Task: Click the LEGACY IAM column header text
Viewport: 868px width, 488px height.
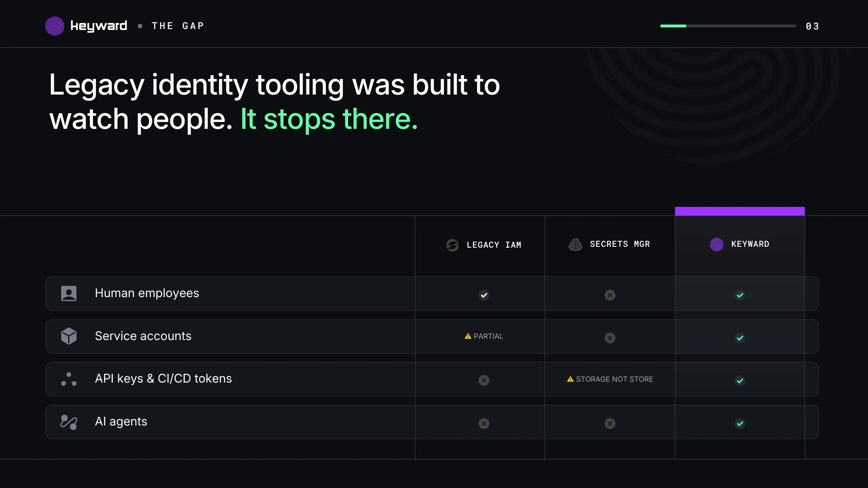Action: pyautogui.click(x=494, y=245)
